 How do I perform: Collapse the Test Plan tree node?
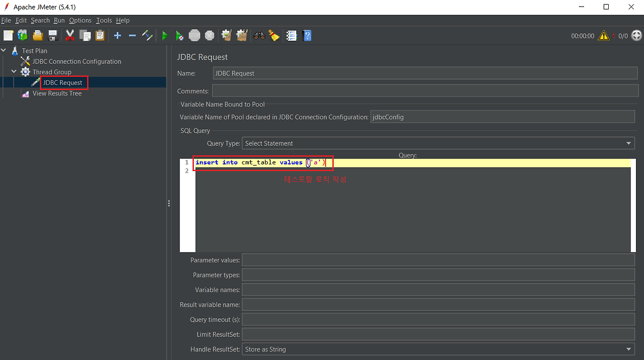[x=5, y=51]
